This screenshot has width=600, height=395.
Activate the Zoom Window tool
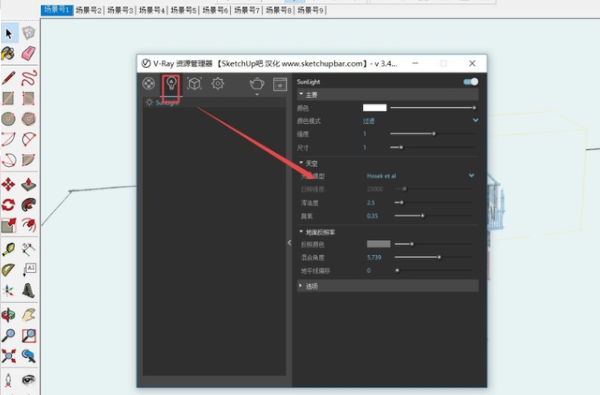29,336
